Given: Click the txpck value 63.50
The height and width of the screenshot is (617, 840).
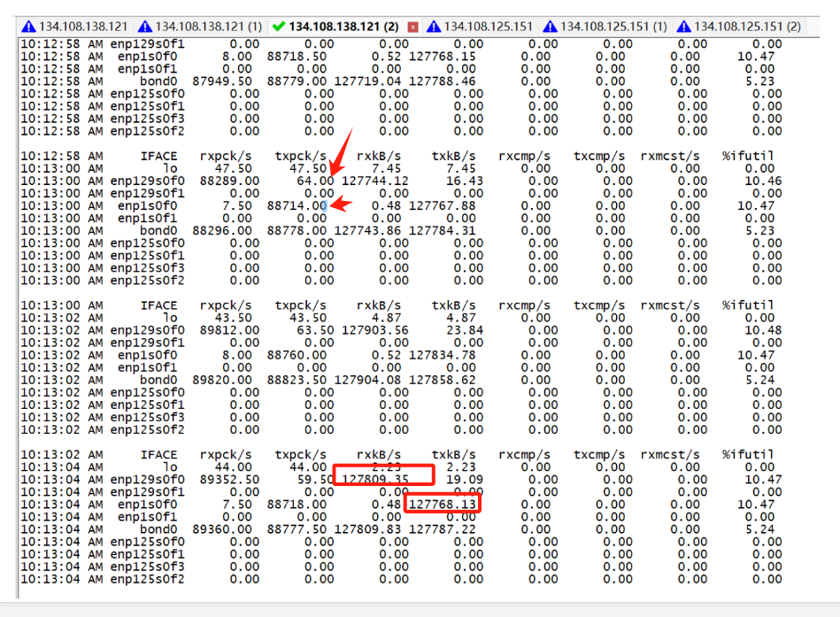Looking at the screenshot, I should click(315, 330).
